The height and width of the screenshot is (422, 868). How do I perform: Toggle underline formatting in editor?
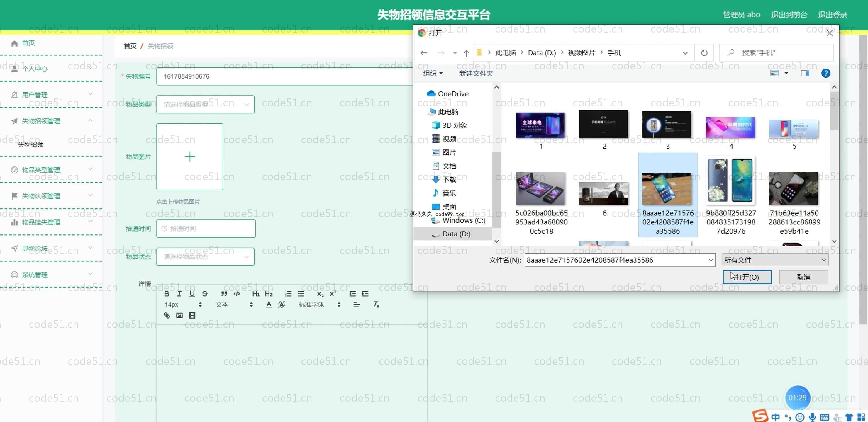point(192,294)
